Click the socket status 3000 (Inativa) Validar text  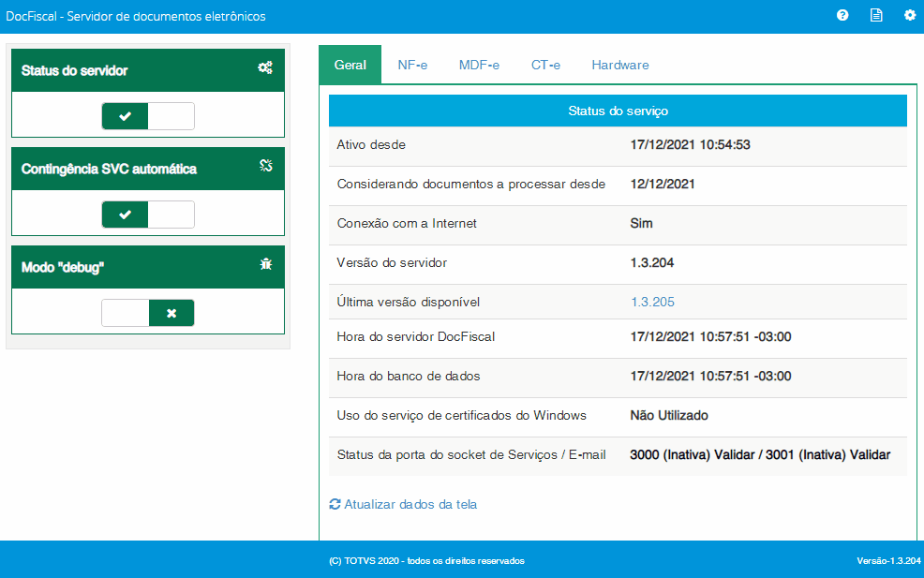(693, 455)
